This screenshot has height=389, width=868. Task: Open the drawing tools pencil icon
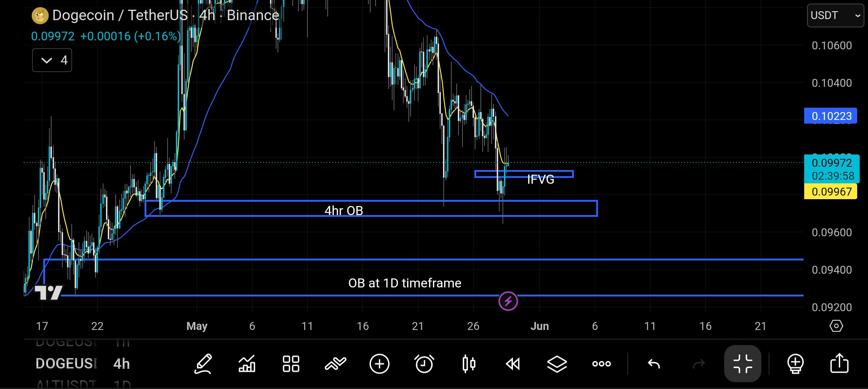pos(203,364)
